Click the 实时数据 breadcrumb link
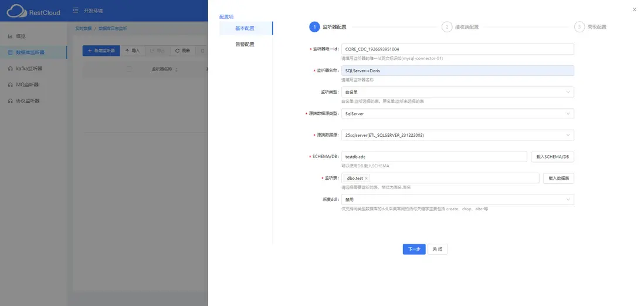 [83, 28]
